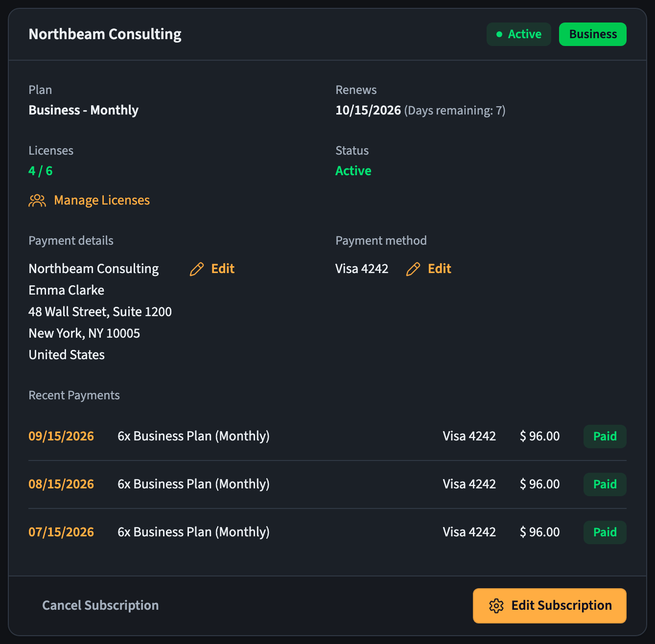Screen dimensions: 655x644
Task: Click the pencil icon next to Northbeam Consulting
Action: (x=197, y=269)
